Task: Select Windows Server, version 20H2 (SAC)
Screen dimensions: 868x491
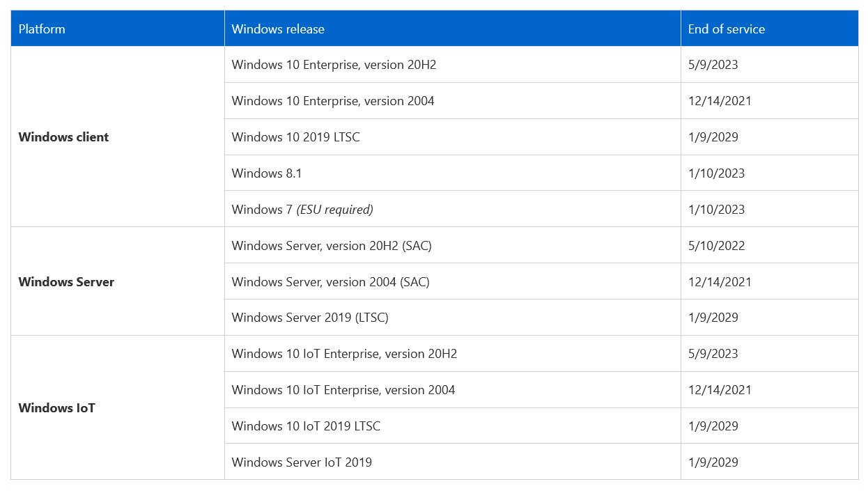Action: (452, 245)
